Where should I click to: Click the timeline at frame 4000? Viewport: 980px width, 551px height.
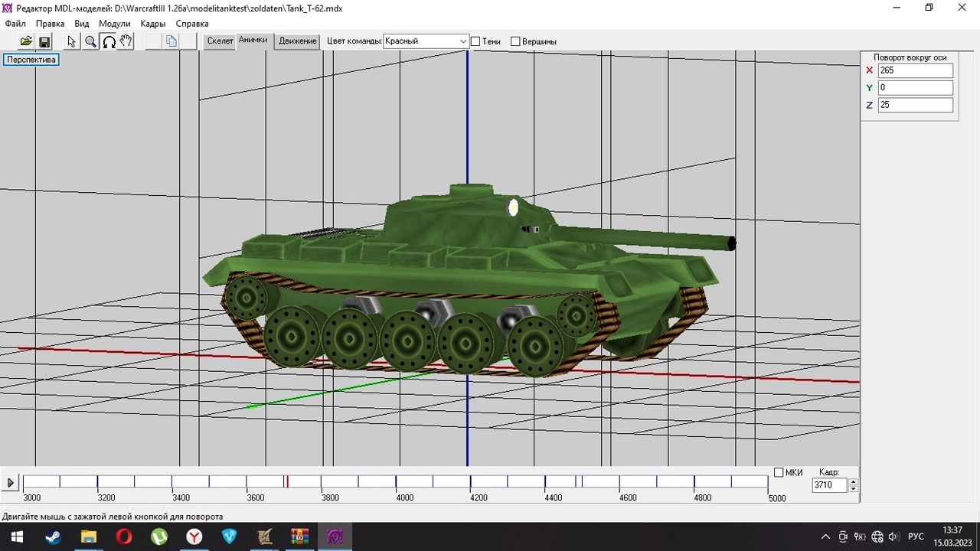[x=396, y=481]
